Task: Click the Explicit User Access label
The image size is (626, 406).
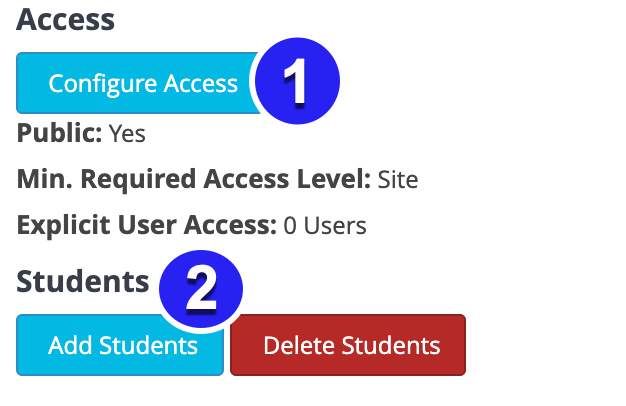Action: tap(147, 225)
